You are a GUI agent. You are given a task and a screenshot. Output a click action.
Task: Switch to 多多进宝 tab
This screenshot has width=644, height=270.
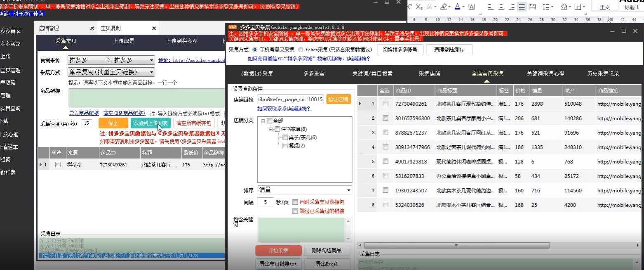pos(314,74)
